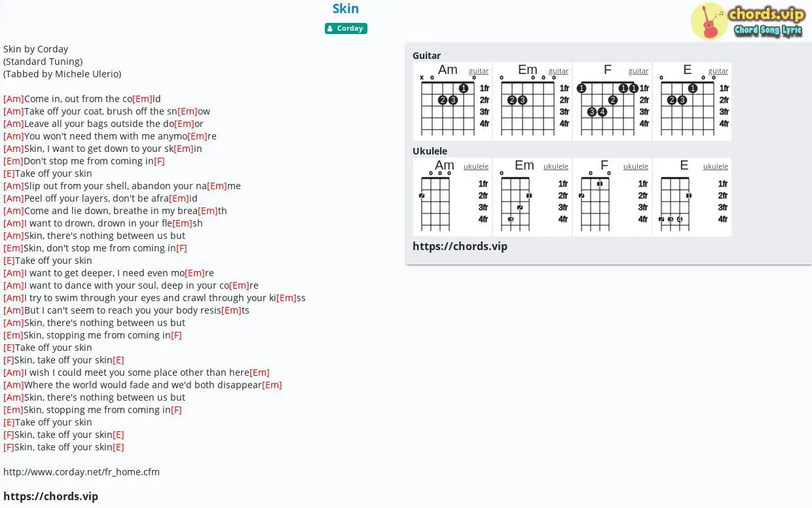Screen dimensions: 812x508
Task: Click lyric 'Leave all your bags outside the door'
Action: pos(103,124)
